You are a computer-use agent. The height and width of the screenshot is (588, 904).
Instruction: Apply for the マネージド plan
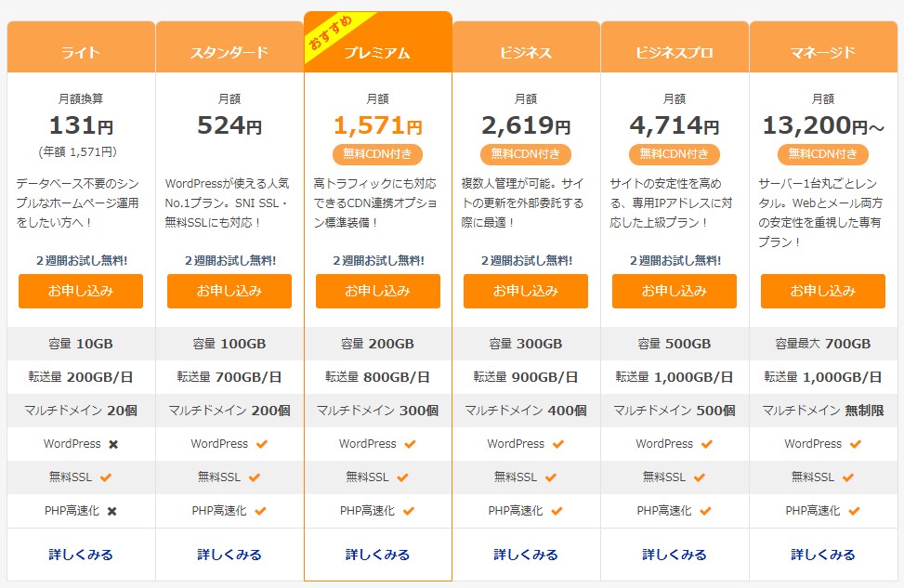[x=822, y=291]
